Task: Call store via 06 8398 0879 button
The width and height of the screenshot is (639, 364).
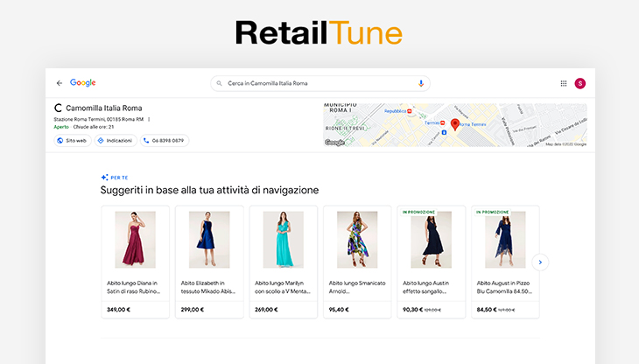Action: click(165, 141)
